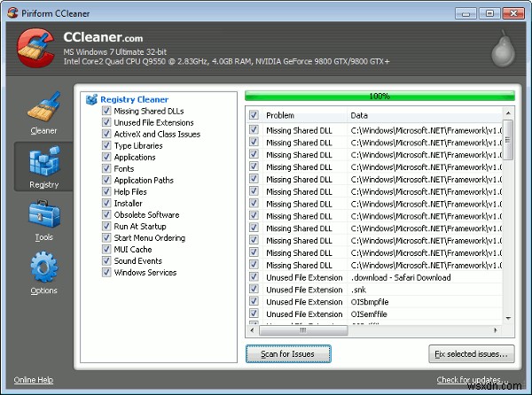532x395 pixels.
Task: Toggle Help Files checkbox
Action: pos(106,191)
